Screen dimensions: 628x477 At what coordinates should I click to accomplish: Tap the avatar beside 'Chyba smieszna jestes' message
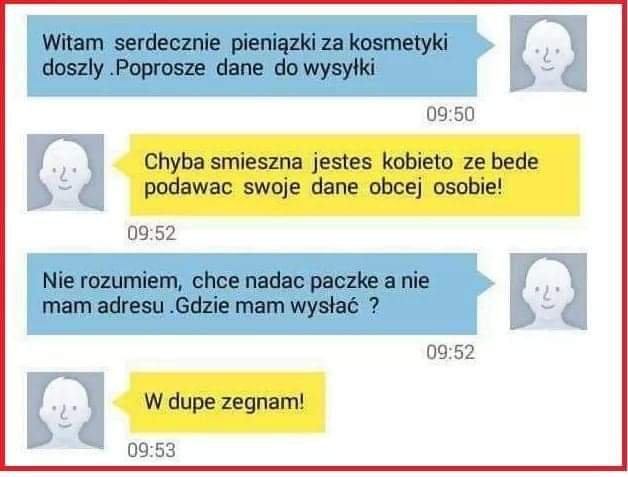coord(66,173)
